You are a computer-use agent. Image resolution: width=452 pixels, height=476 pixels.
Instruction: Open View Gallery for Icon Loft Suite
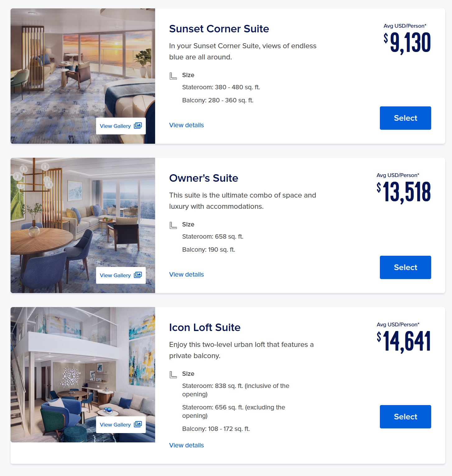121,425
